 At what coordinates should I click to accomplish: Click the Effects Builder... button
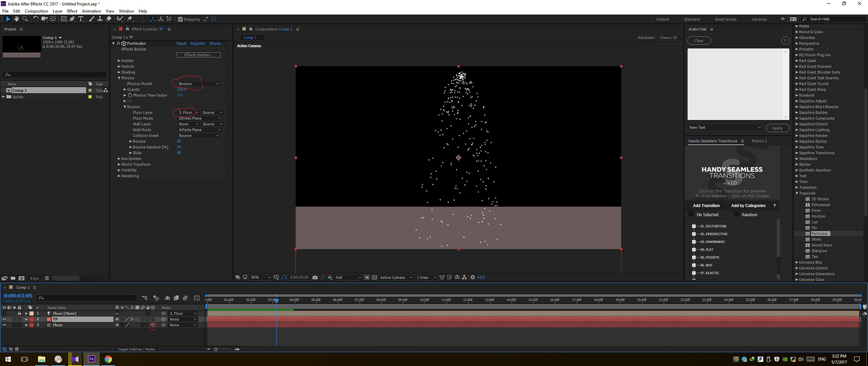(x=198, y=55)
